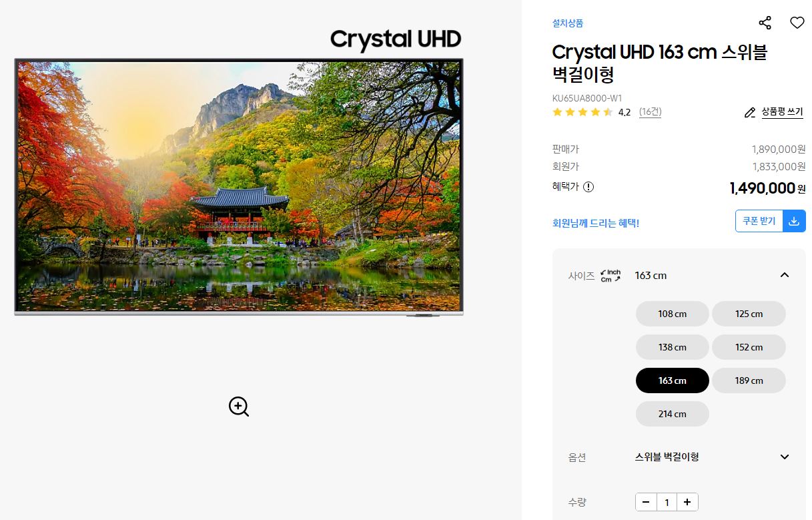Click the coupon download arrow icon
Image resolution: width=812 pixels, height=520 pixels.
794,221
